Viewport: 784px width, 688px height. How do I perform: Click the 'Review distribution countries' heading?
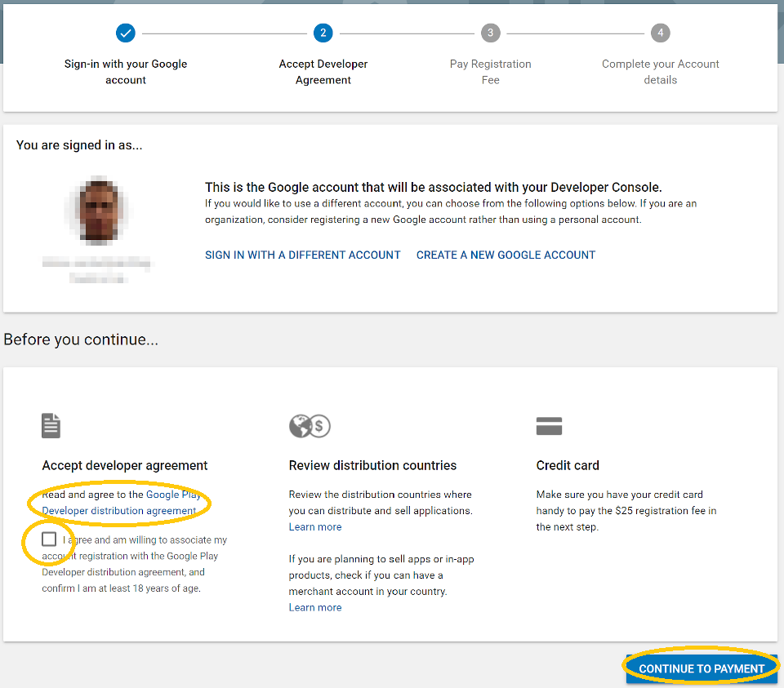click(x=372, y=466)
